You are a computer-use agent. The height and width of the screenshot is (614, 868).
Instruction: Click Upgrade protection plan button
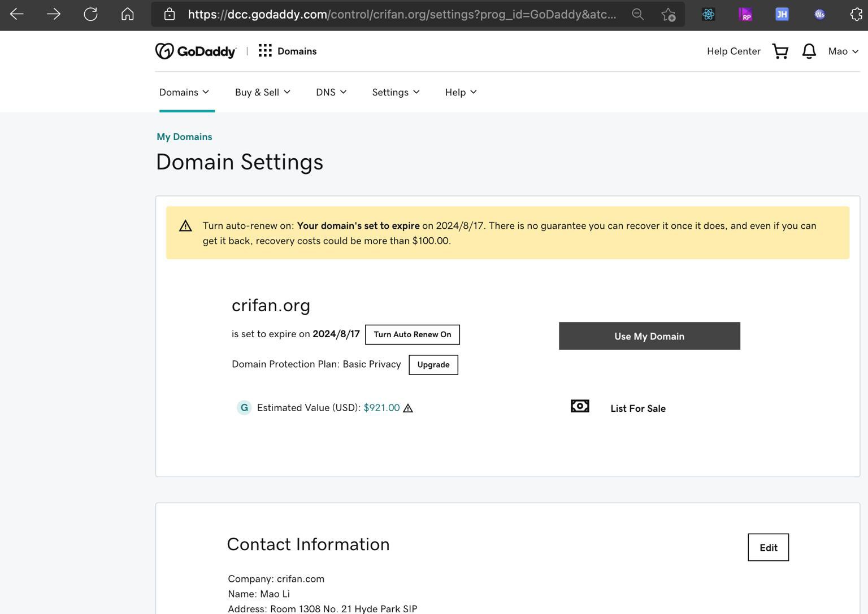point(433,365)
